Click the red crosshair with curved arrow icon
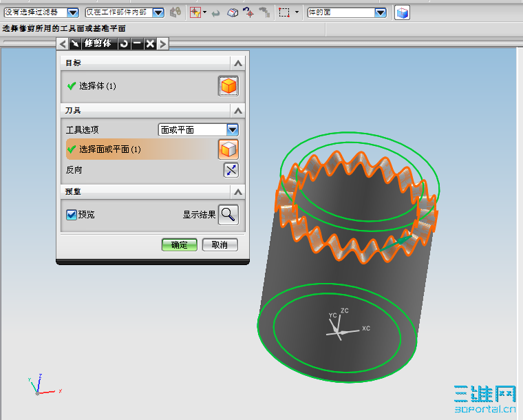 248,12
